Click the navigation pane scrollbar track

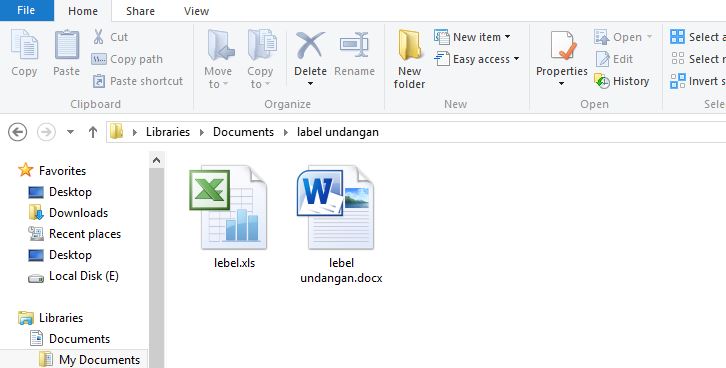[x=156, y=268]
